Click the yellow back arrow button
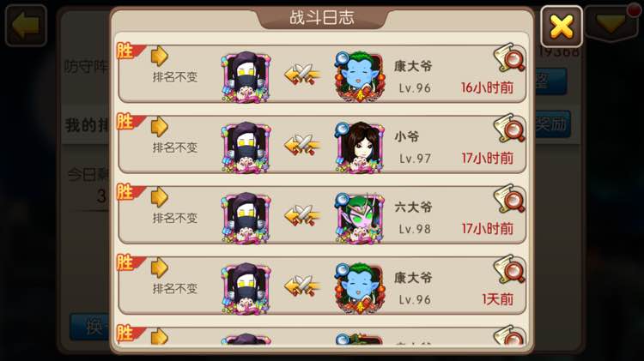This screenshot has height=361, width=644. [x=26, y=26]
